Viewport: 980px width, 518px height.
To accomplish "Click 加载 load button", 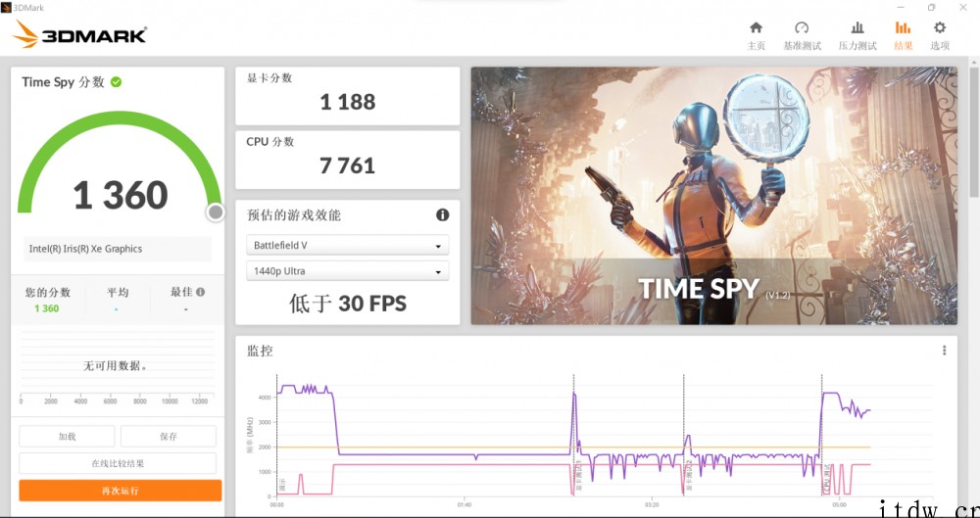I will (67, 437).
